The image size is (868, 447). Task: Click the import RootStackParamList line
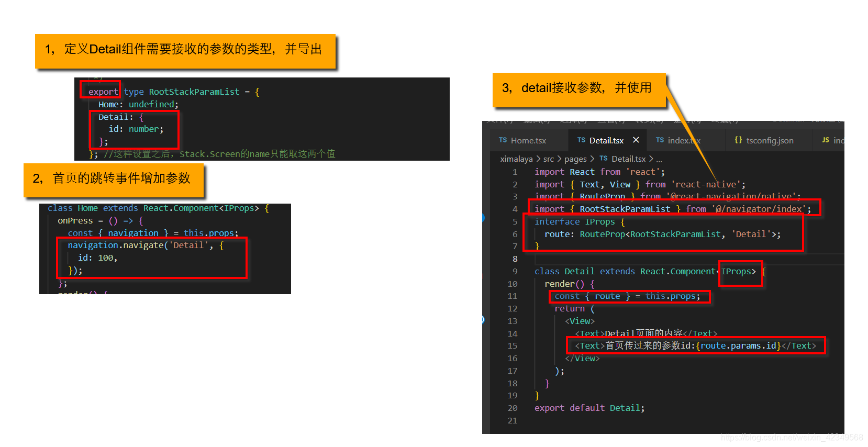click(x=673, y=209)
